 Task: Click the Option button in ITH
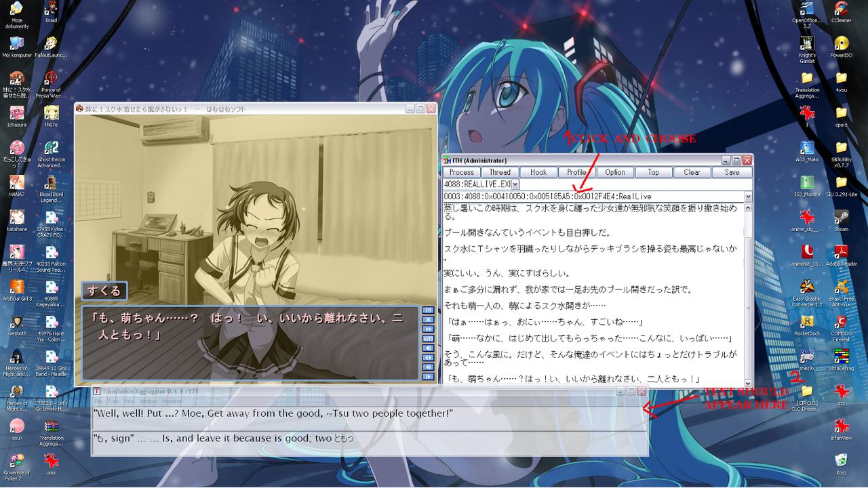(x=615, y=172)
